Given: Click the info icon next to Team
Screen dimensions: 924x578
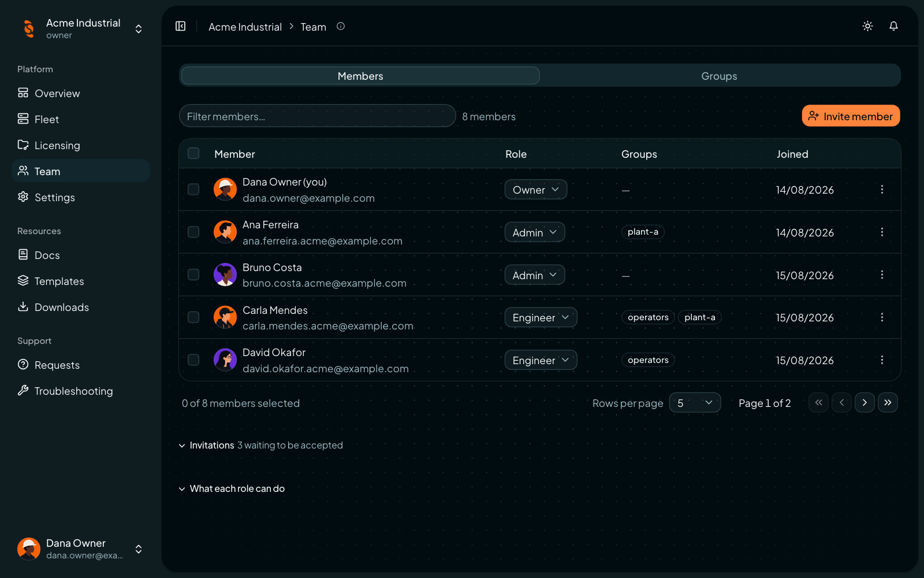Looking at the screenshot, I should click(x=341, y=26).
